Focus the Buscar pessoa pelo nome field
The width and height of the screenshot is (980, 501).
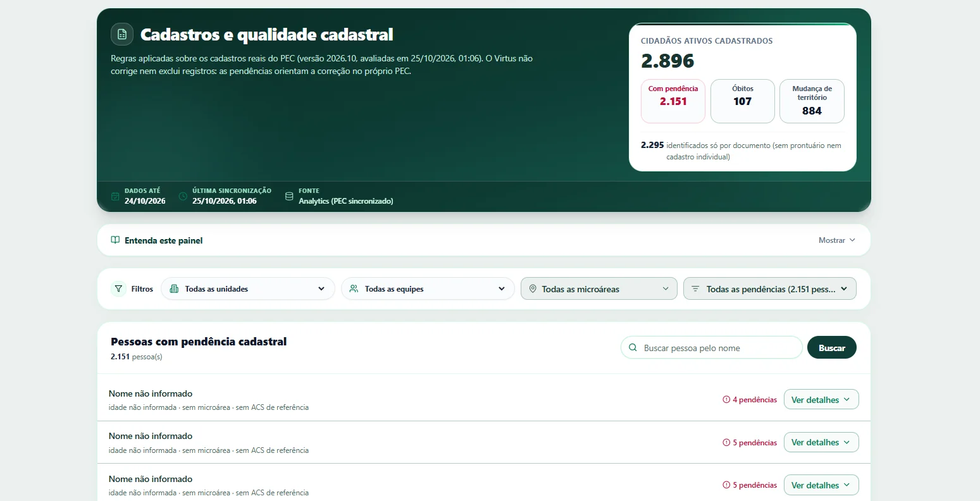click(x=712, y=348)
